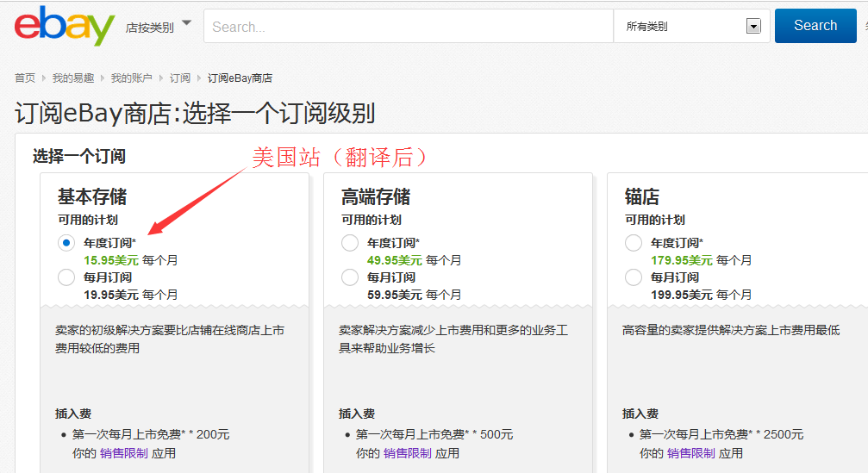868x473 pixels.
Task: Go to 首页 breadcrumb link
Action: click(25, 78)
